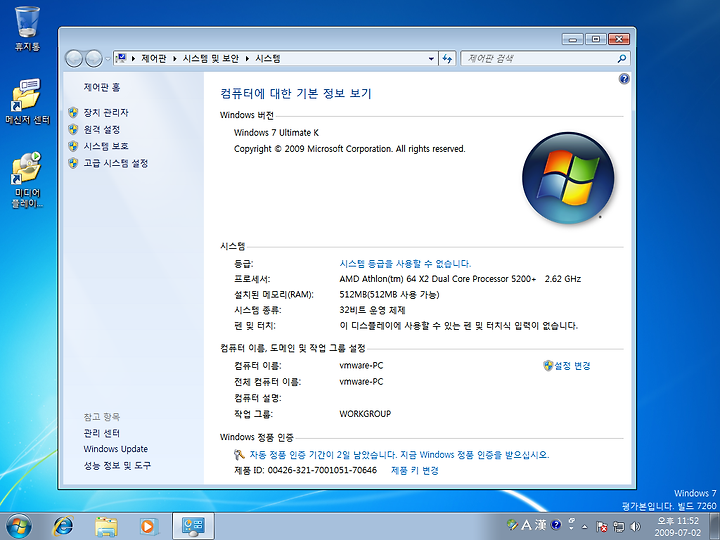Click the Back navigation arrow button
Viewport: 720px width, 540px height.
[x=74, y=59]
